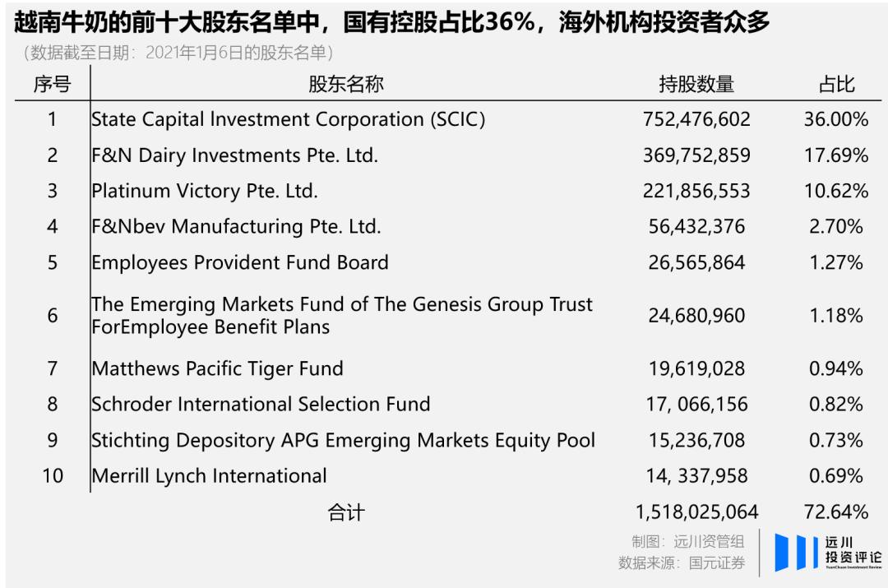
Task: Click the blue Yuanchuan logo icon
Action: (793, 553)
